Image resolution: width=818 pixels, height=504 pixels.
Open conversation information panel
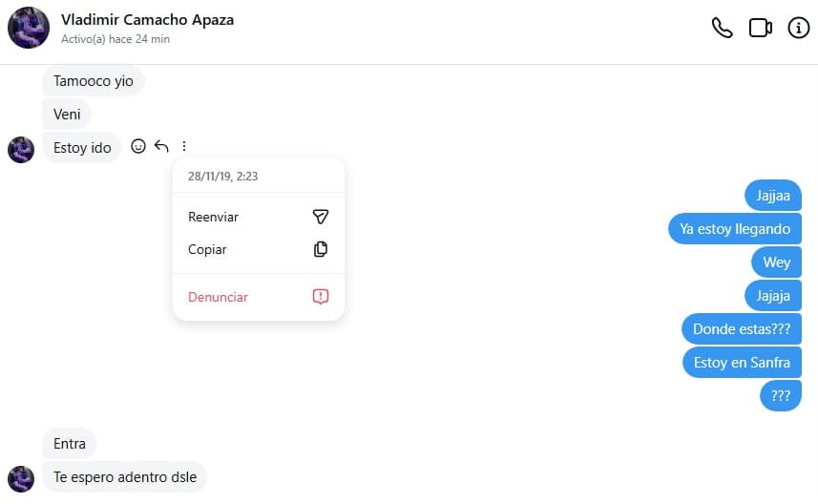[798, 28]
